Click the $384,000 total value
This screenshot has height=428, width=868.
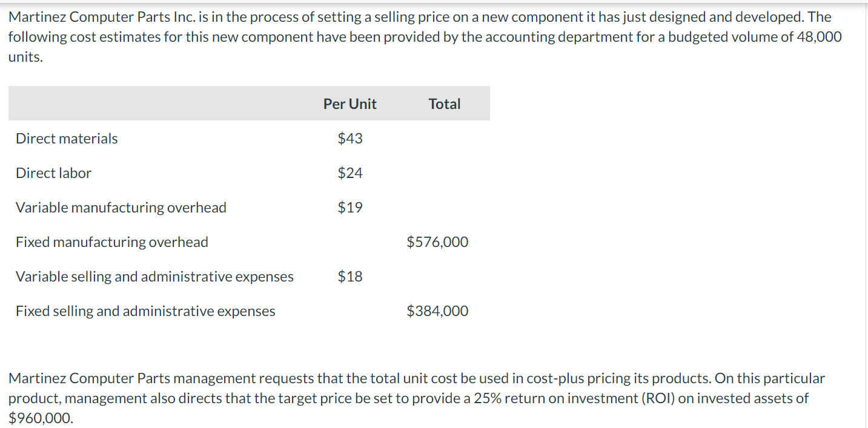click(x=437, y=311)
